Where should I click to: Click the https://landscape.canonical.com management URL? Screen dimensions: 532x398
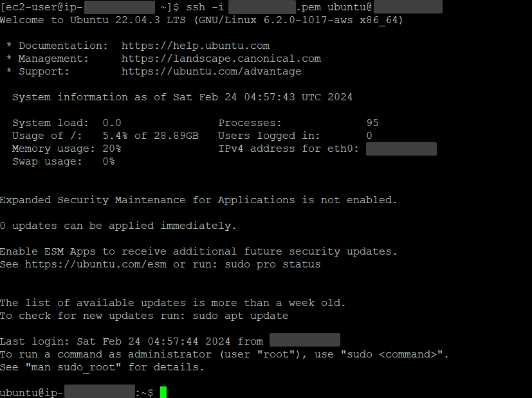[221, 59]
